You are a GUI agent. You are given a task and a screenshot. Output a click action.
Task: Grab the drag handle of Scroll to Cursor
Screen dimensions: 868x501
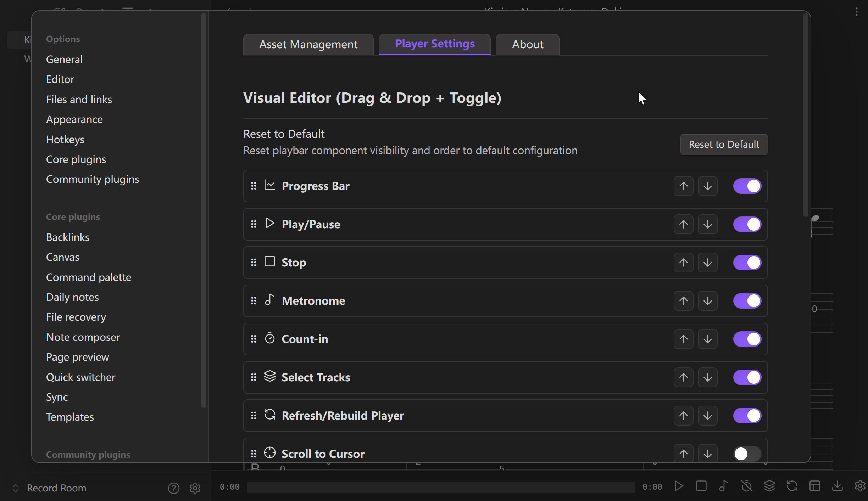[254, 454]
